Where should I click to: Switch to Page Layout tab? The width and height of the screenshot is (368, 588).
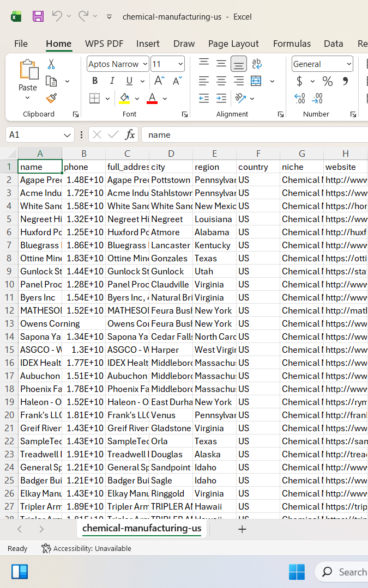(x=233, y=44)
